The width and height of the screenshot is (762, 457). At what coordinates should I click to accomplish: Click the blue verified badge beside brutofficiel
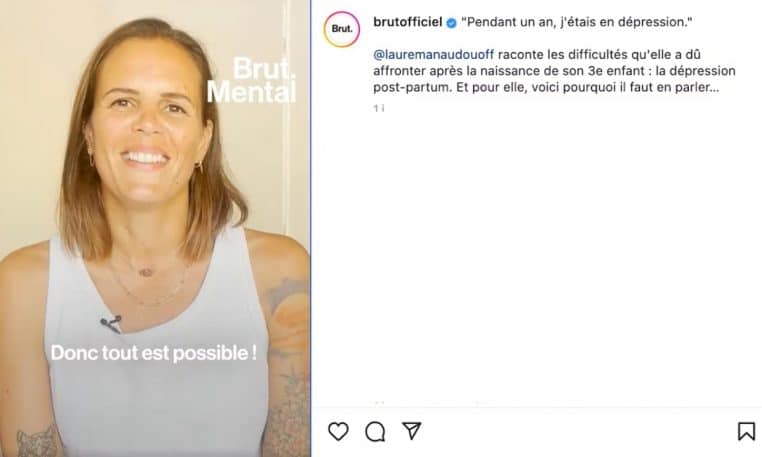point(451,23)
